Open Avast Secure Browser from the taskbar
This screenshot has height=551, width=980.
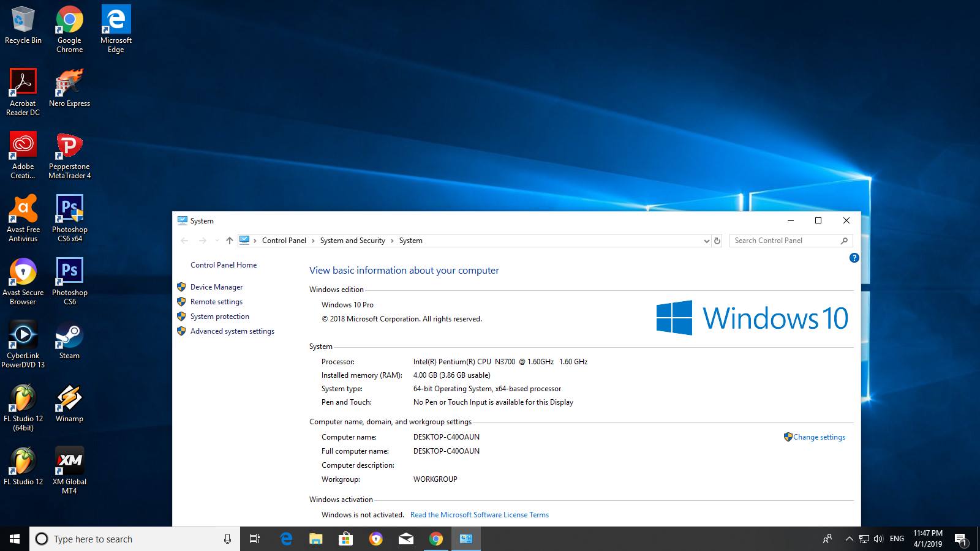click(x=376, y=539)
